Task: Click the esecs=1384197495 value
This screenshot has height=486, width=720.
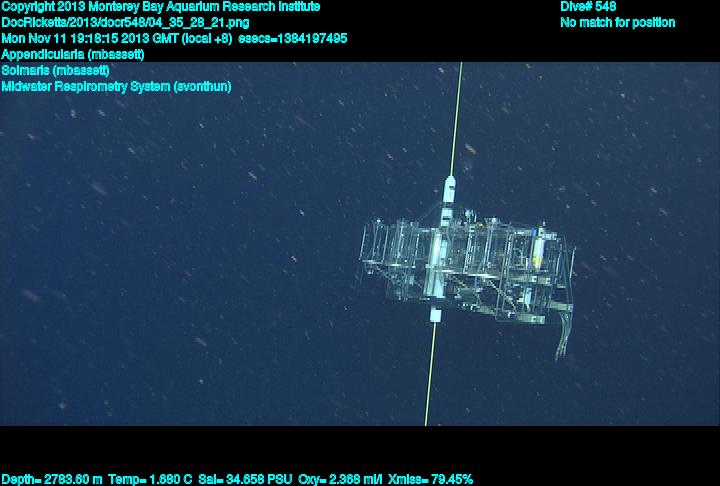Action: pyautogui.click(x=293, y=39)
